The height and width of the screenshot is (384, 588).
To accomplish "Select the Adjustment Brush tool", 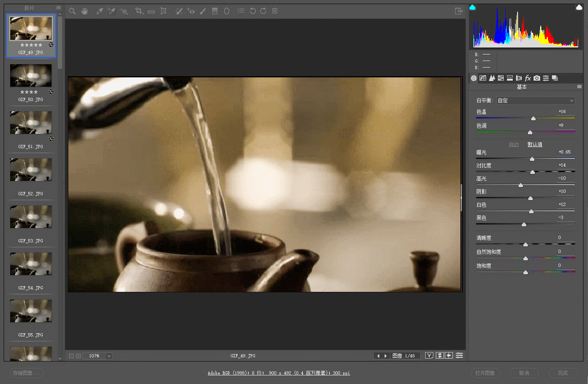I will 203,11.
